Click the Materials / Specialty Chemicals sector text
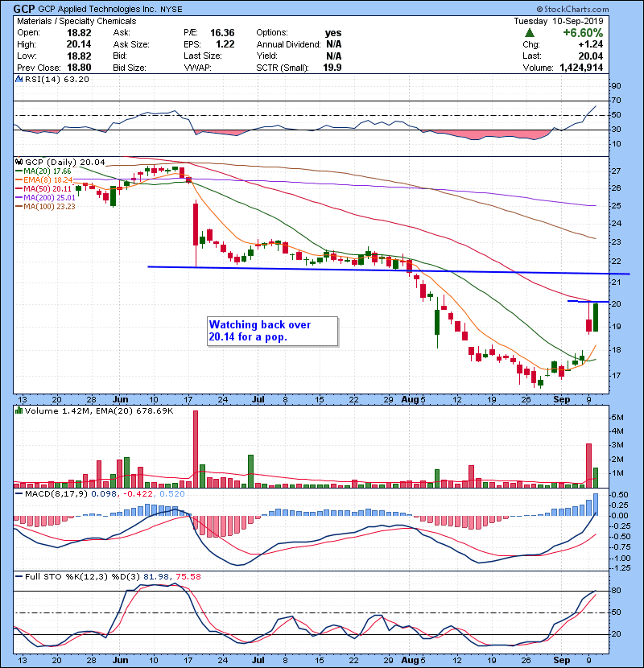The image size is (644, 668). pyautogui.click(x=76, y=21)
